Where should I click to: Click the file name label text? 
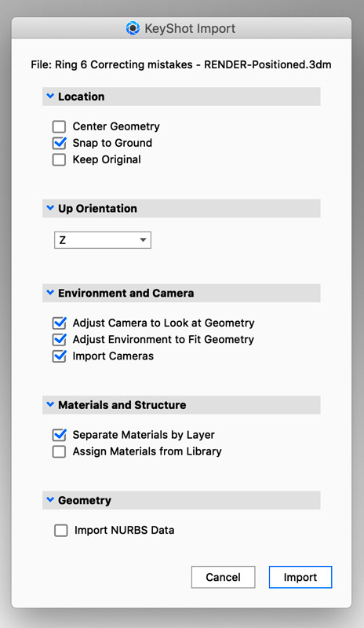(181, 65)
